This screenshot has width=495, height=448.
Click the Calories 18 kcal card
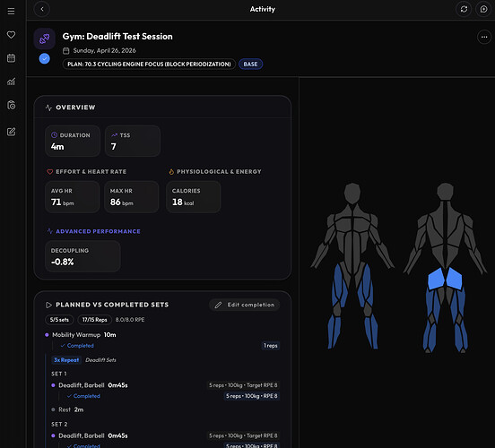tap(193, 197)
